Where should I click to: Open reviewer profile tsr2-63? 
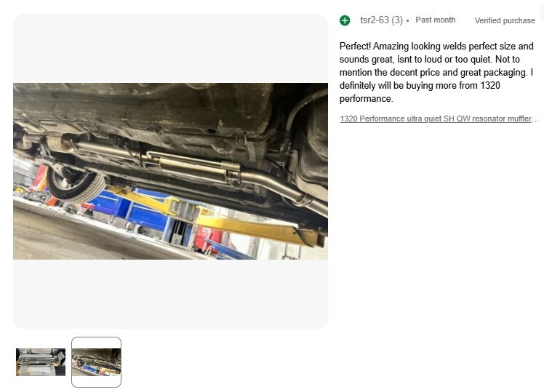coord(375,20)
